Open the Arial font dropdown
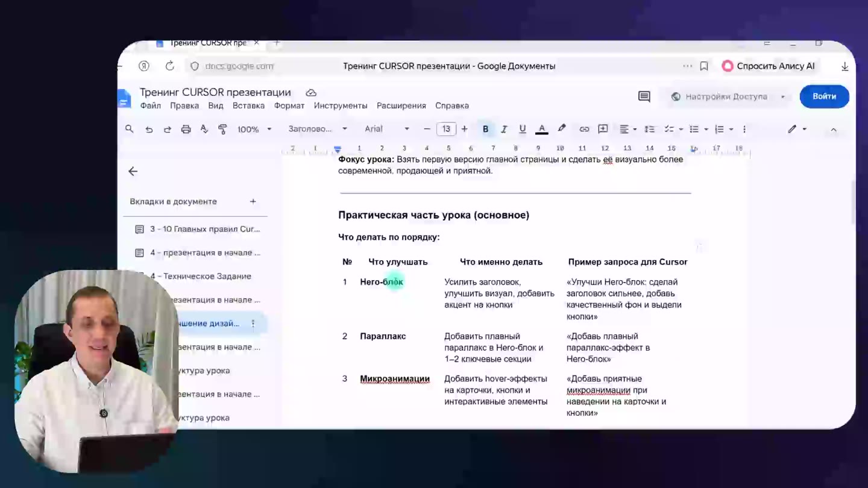Screen dimensions: 868x488 click(387, 129)
